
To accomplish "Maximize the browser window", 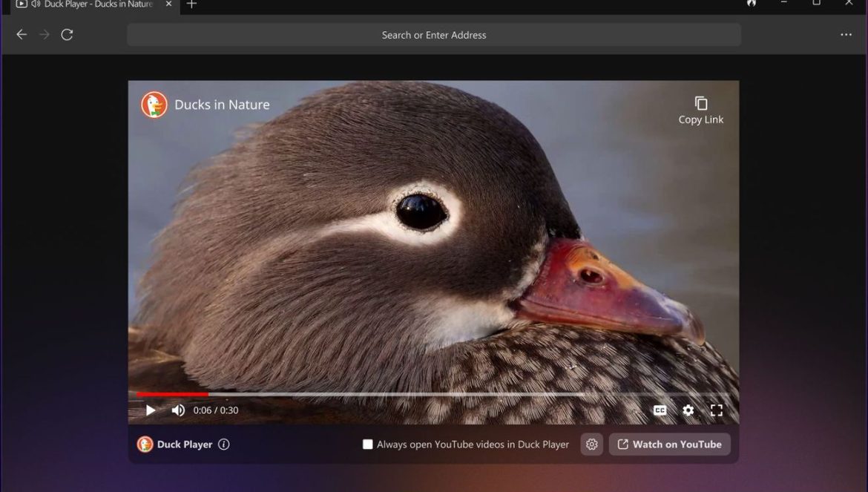I will (x=816, y=3).
